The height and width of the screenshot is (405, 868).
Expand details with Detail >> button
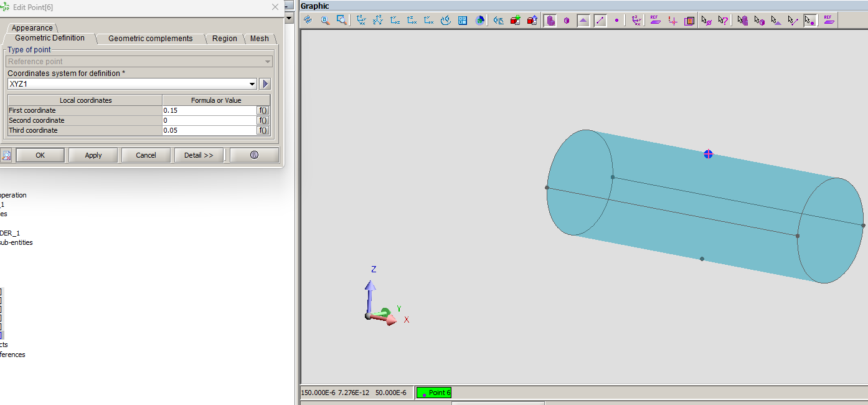(199, 155)
